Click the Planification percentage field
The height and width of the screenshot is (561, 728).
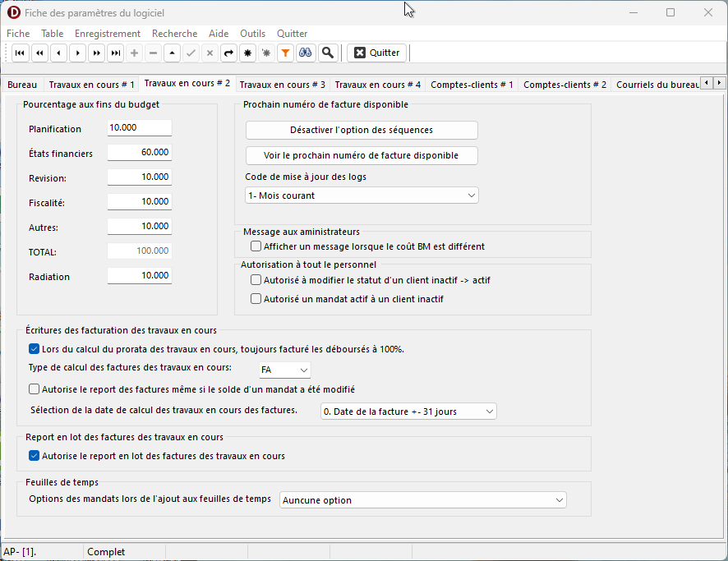pyautogui.click(x=140, y=127)
